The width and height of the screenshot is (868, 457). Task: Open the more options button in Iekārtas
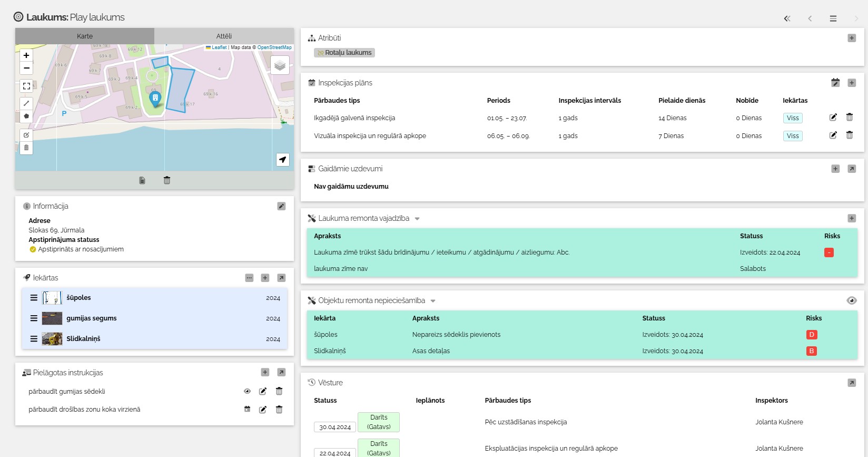(249, 278)
